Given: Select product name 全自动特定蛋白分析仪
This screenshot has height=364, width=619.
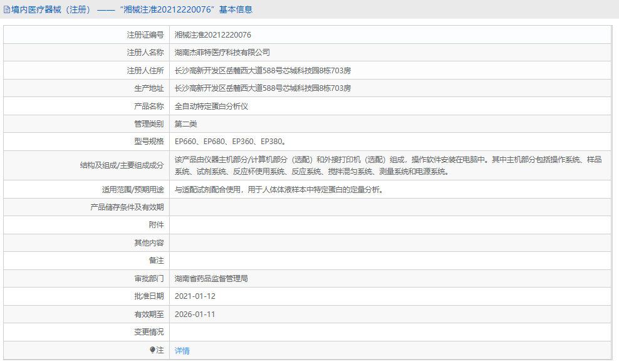Looking at the screenshot, I should tap(211, 107).
